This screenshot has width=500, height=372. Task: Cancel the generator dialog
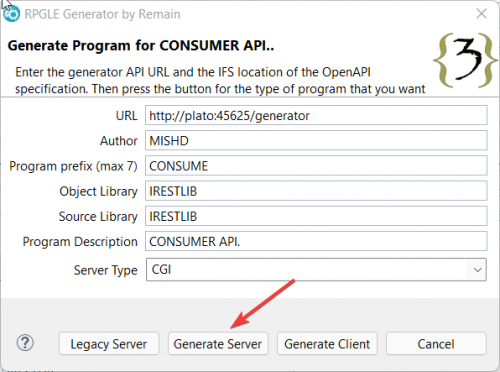click(x=436, y=344)
